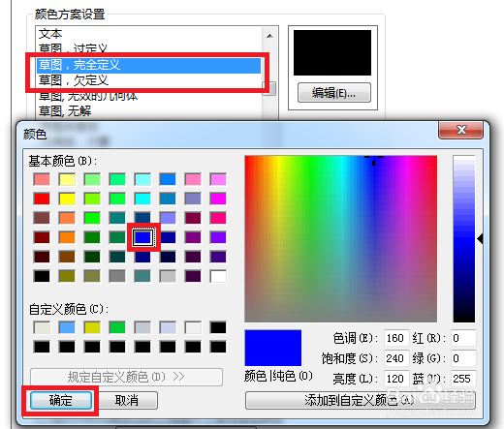This screenshot has width=504, height=429.
Task: Close the 颜色 dialog
Action: click(461, 130)
